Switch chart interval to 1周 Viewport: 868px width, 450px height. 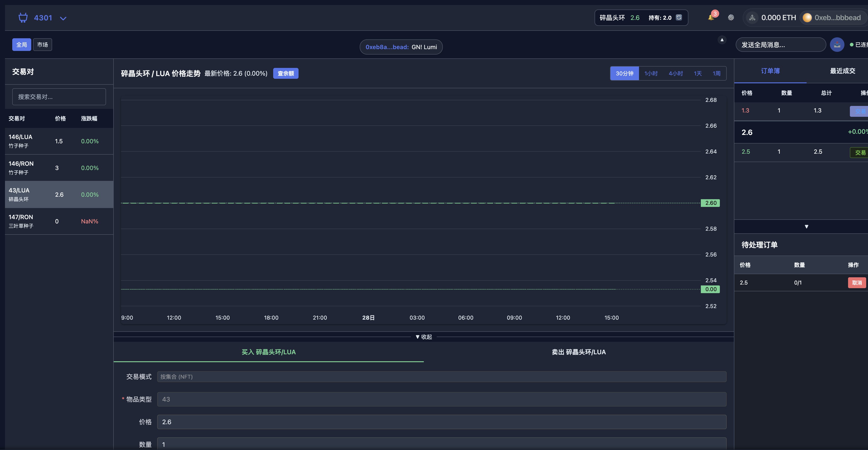[x=716, y=73]
